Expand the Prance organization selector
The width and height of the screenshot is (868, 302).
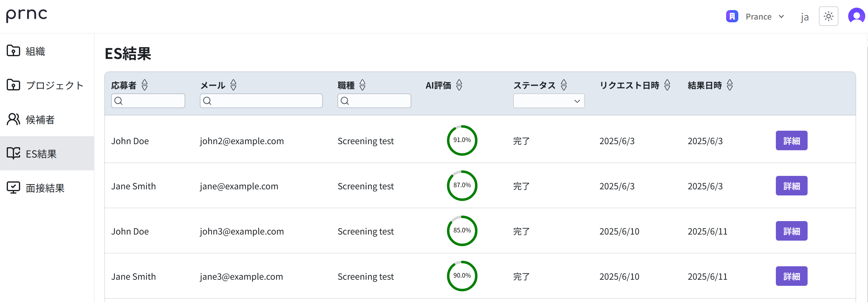click(x=782, y=16)
